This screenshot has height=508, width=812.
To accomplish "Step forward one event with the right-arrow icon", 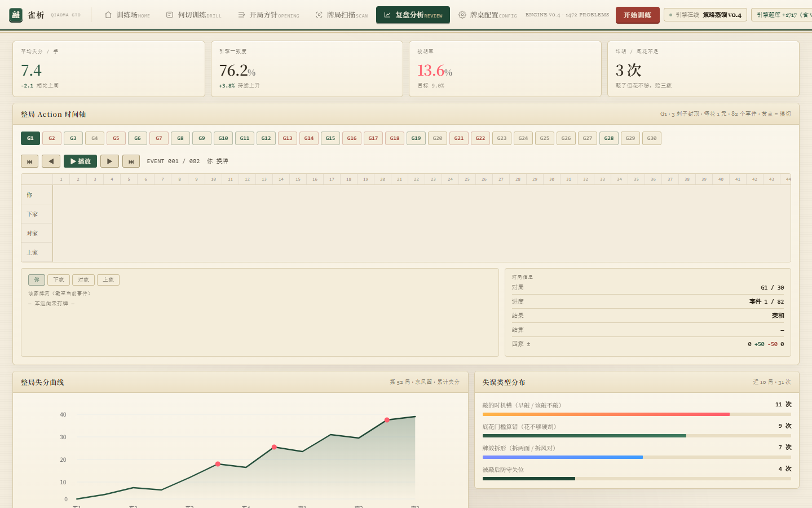I will 109,161.
